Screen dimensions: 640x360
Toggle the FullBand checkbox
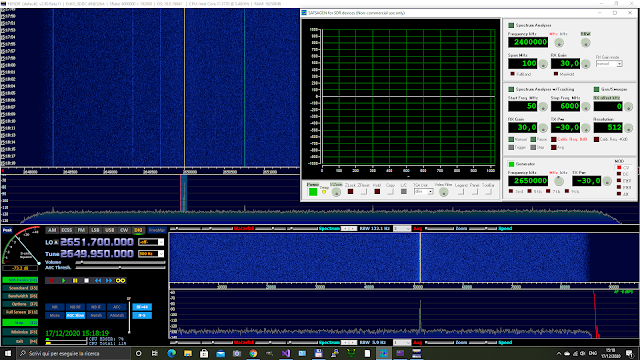pyautogui.click(x=513, y=74)
